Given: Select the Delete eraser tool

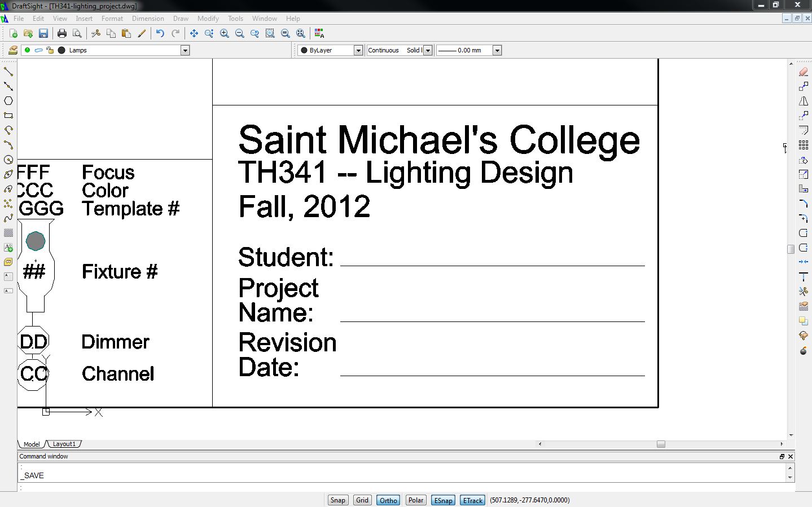Looking at the screenshot, I should click(x=804, y=72).
